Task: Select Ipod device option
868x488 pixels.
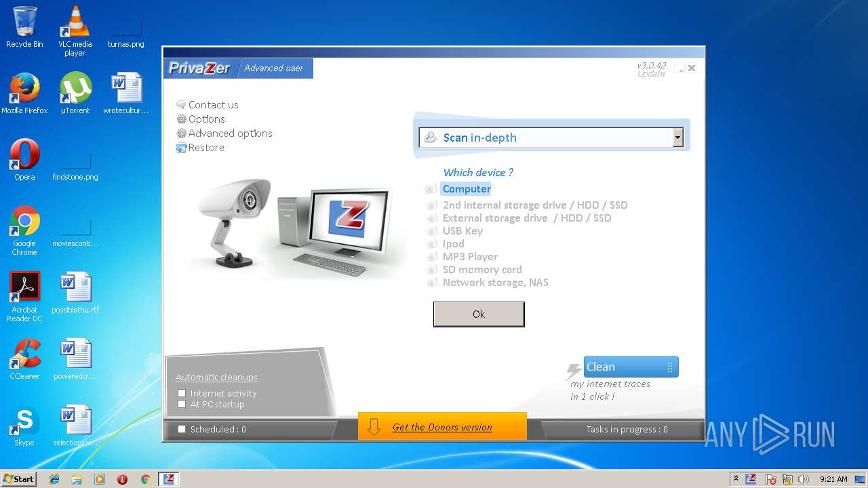Action: point(453,243)
